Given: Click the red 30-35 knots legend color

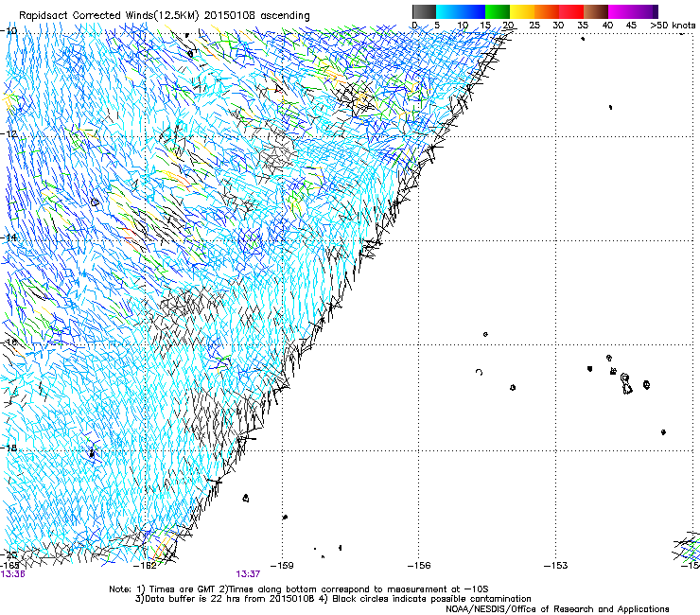Looking at the screenshot, I should click(x=571, y=11).
